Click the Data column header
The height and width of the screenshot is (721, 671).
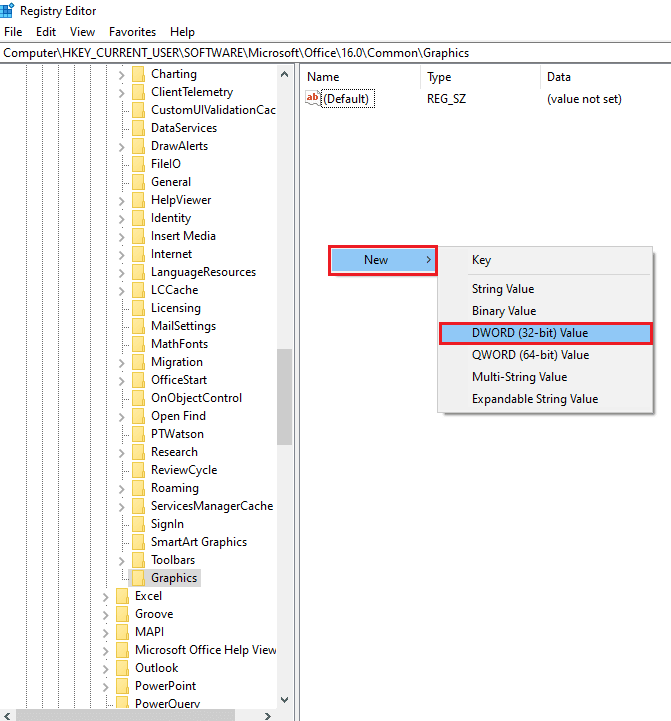(x=606, y=77)
